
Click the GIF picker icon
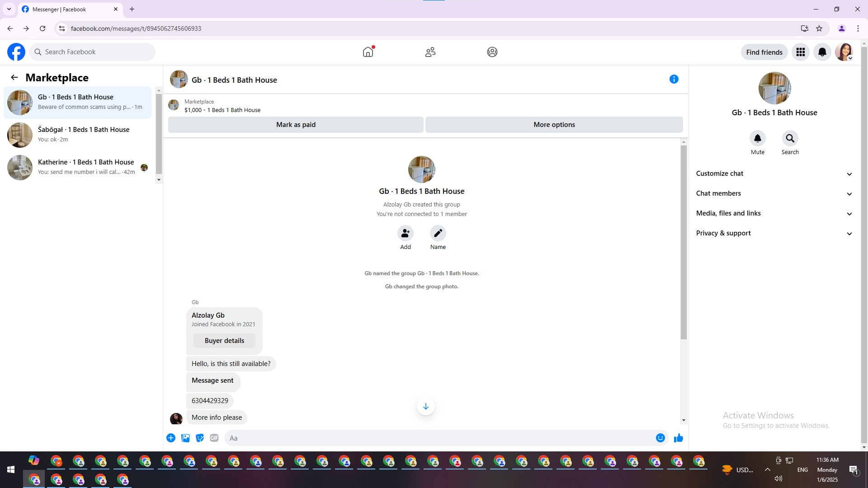coord(214,438)
